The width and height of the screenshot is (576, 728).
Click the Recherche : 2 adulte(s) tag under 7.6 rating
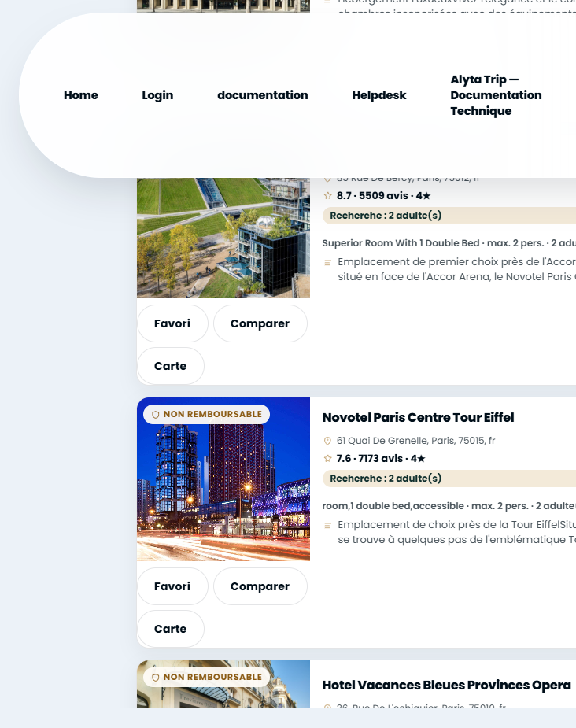tap(449, 479)
